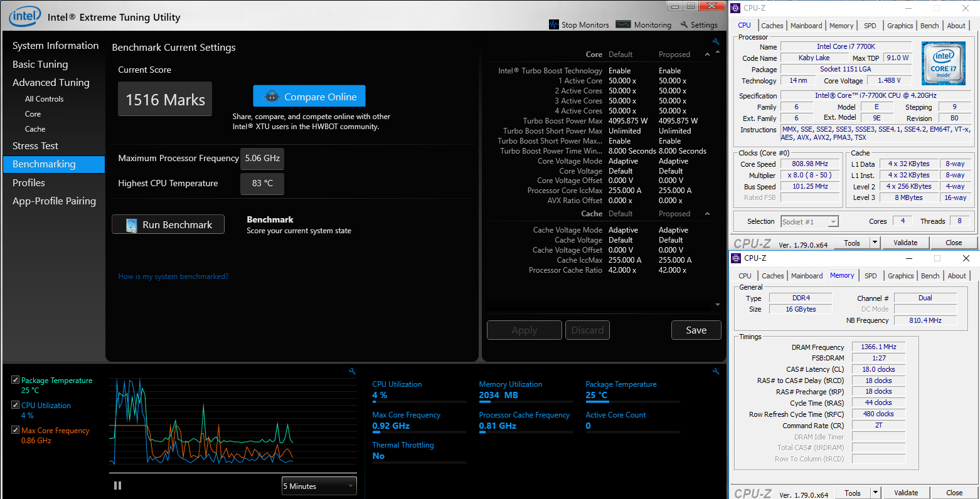Click the wrench icon above the monitoring graph
This screenshot has height=499, width=980.
[x=352, y=372]
